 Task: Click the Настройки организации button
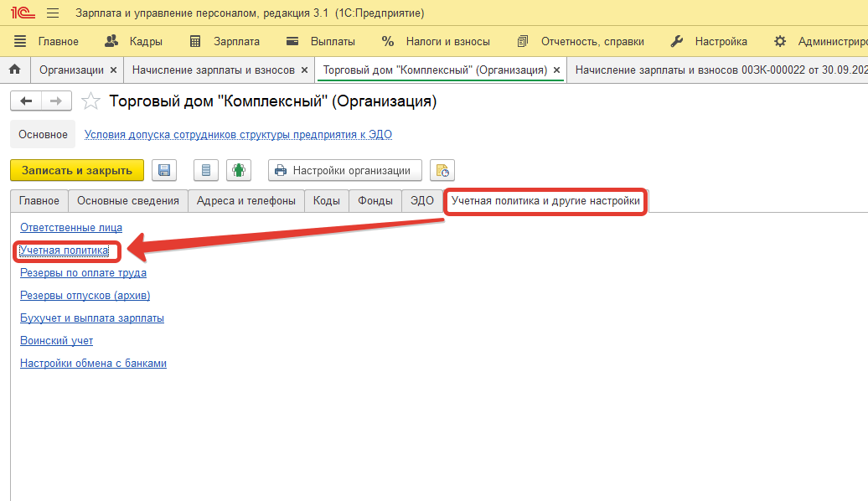point(344,171)
